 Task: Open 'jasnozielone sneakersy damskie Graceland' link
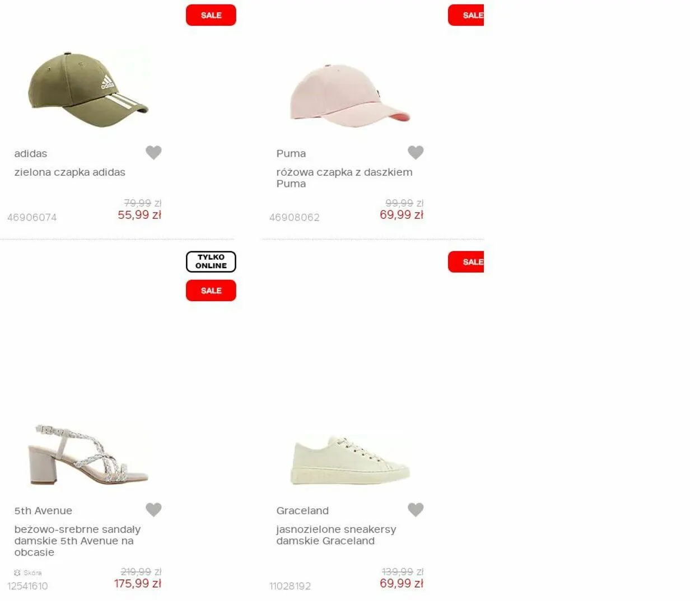(336, 535)
